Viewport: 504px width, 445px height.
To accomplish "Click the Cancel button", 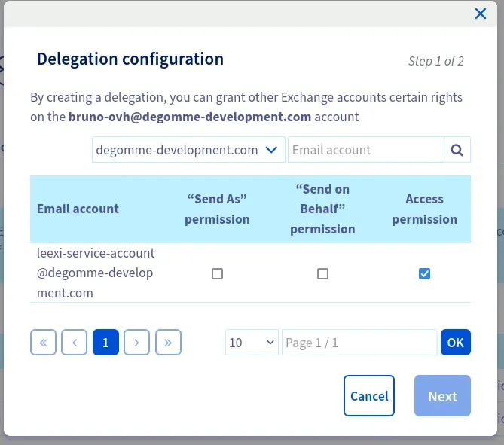I will [x=369, y=396].
